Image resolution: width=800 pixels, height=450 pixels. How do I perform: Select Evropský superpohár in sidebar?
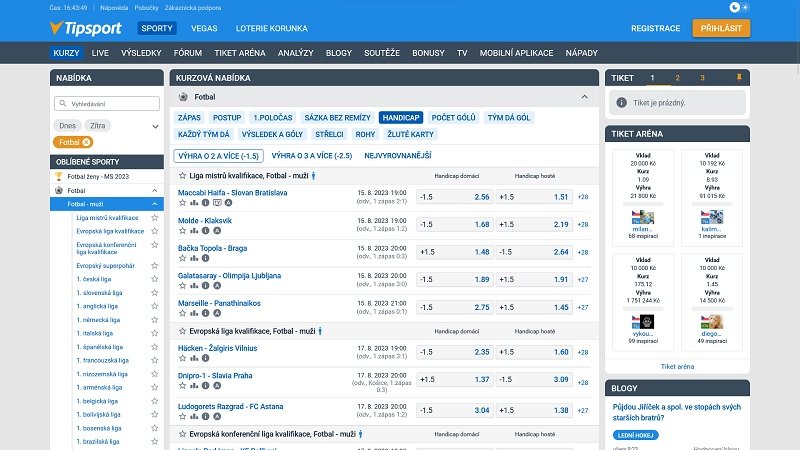pyautogui.click(x=106, y=266)
